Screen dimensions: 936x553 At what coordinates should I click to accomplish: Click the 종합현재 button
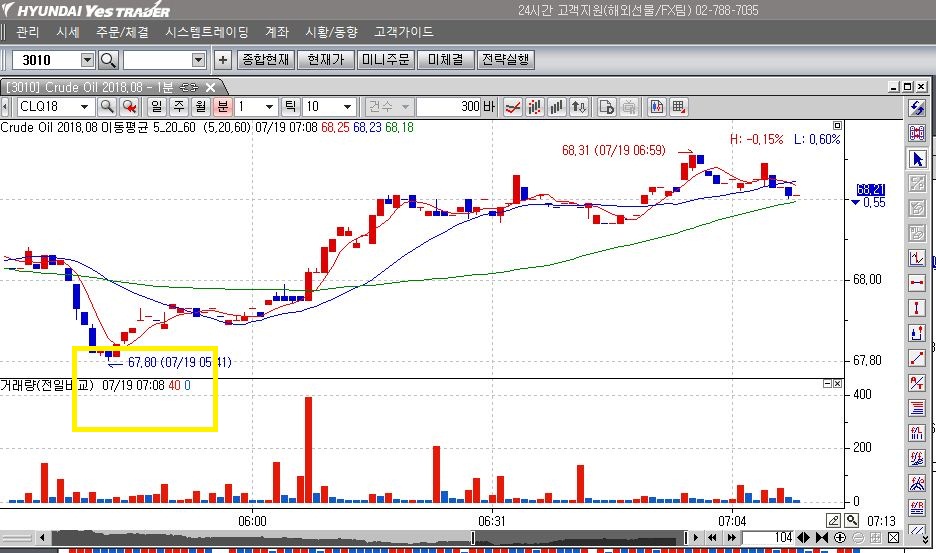tap(265, 60)
